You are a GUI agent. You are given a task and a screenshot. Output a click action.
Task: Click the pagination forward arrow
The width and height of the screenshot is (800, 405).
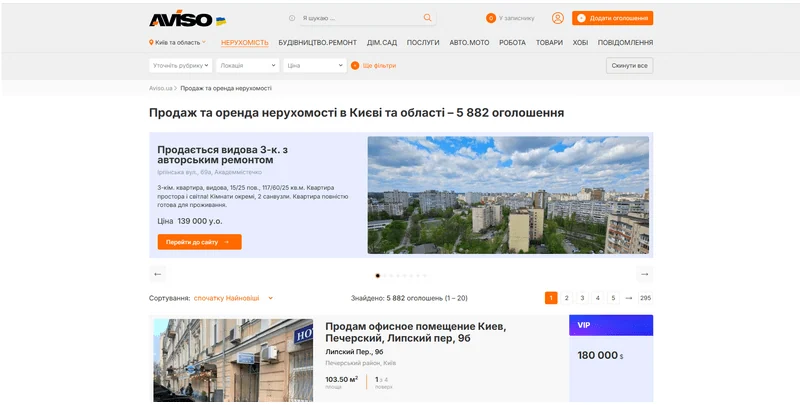pyautogui.click(x=629, y=298)
